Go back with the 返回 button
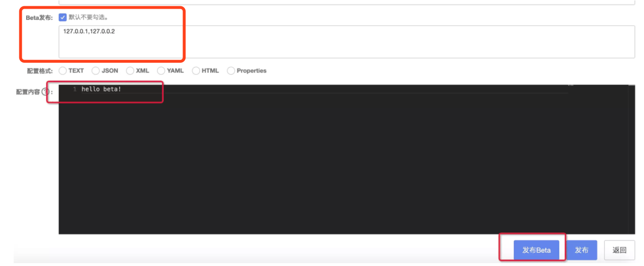The image size is (644, 266). pyautogui.click(x=619, y=250)
